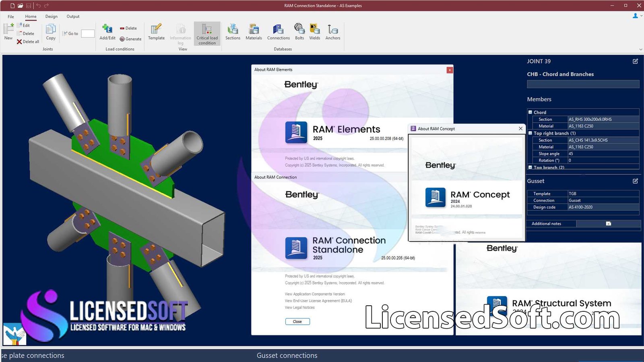Click the Redo arrow in title bar
644x362 pixels.
(46, 6)
